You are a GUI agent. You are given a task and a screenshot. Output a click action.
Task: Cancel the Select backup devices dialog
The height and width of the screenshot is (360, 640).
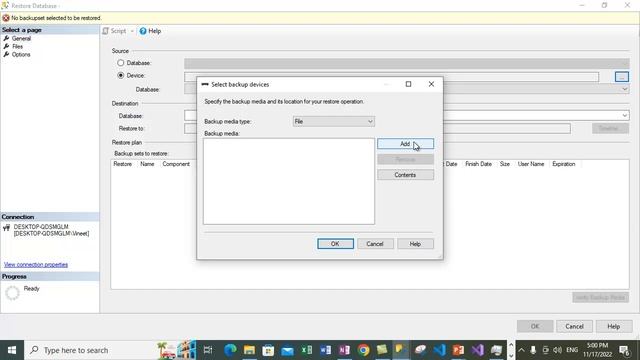pyautogui.click(x=375, y=244)
